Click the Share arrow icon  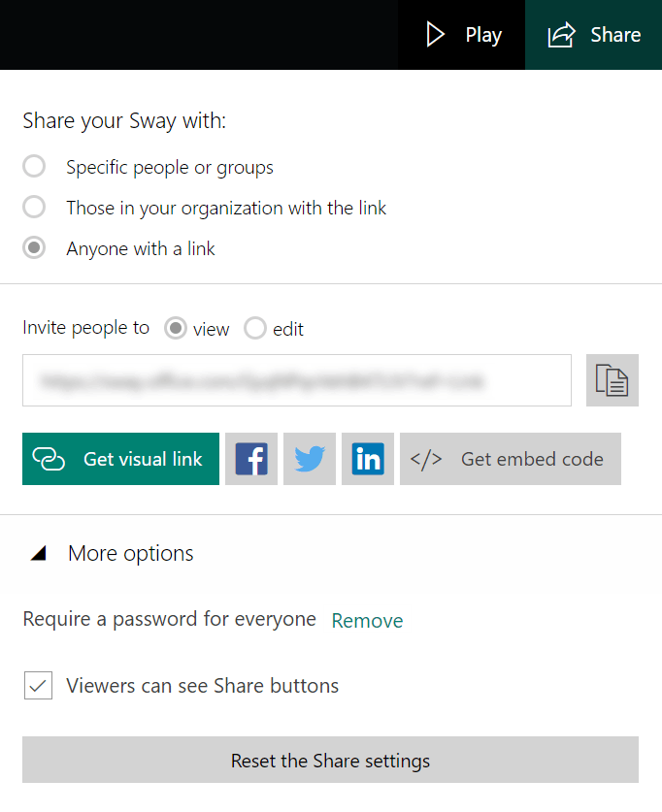click(x=561, y=36)
